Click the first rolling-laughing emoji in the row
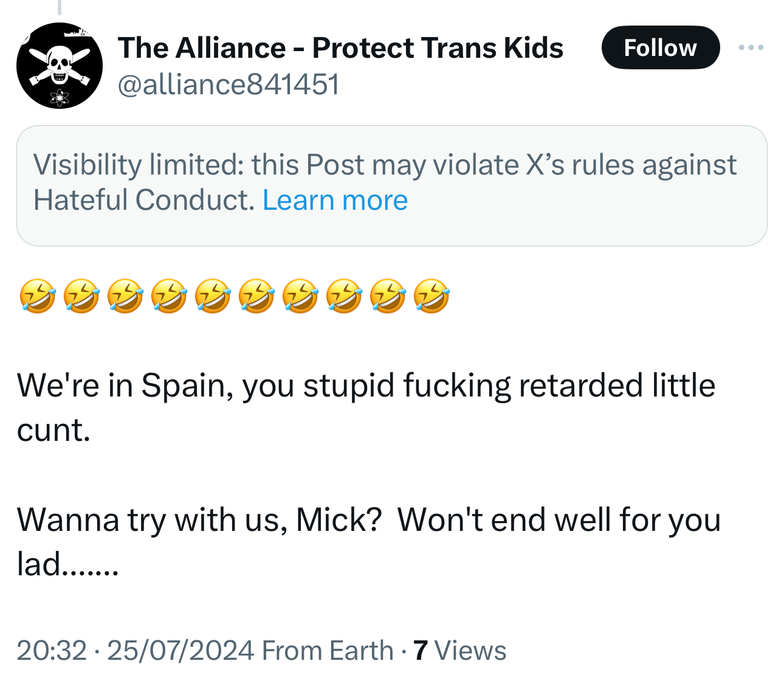This screenshot has height=689, width=784. point(38,296)
